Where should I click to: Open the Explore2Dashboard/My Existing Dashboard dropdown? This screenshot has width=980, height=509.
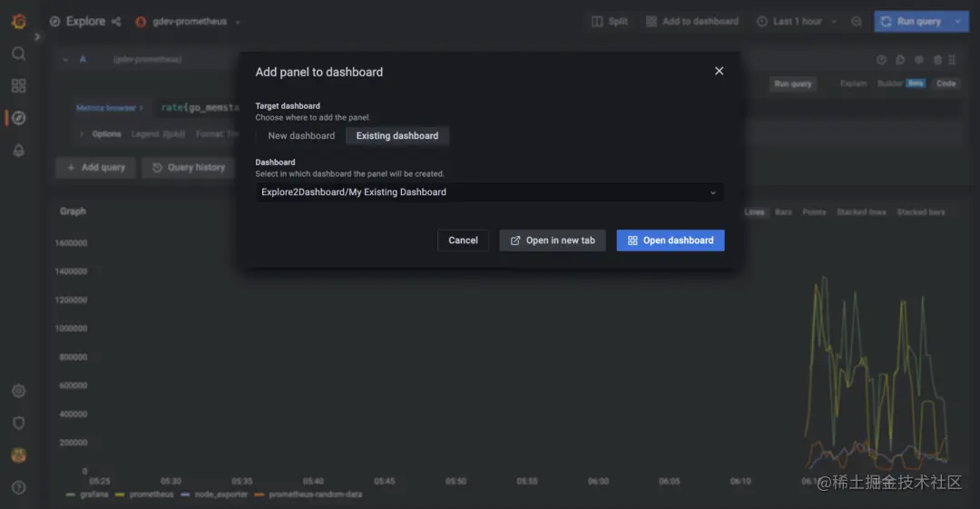[x=489, y=192]
